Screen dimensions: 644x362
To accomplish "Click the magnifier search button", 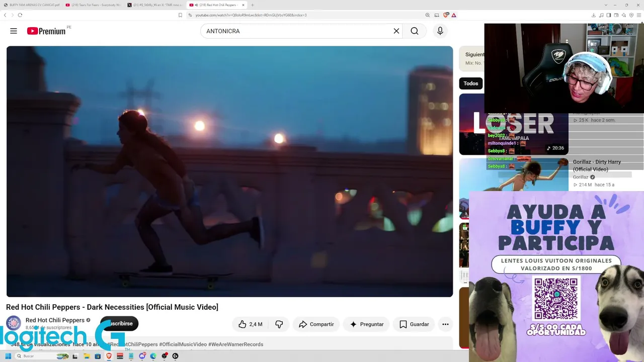I will point(415,31).
